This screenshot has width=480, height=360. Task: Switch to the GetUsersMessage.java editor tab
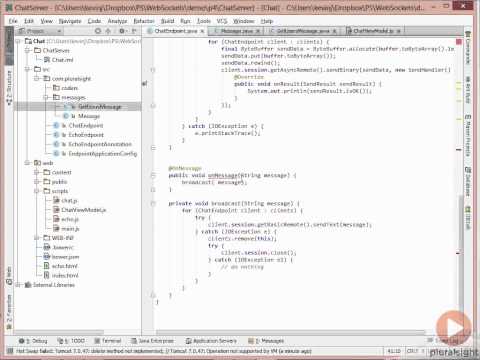click(x=303, y=31)
